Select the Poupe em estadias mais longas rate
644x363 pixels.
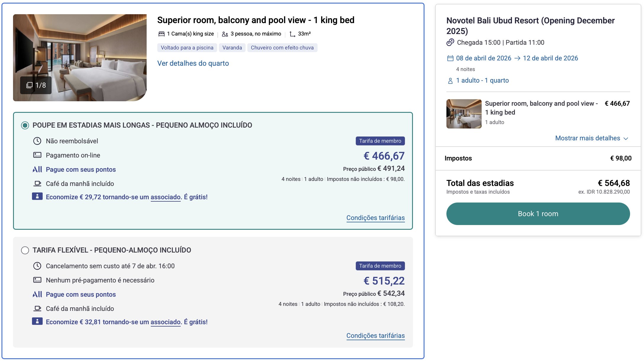pos(25,126)
